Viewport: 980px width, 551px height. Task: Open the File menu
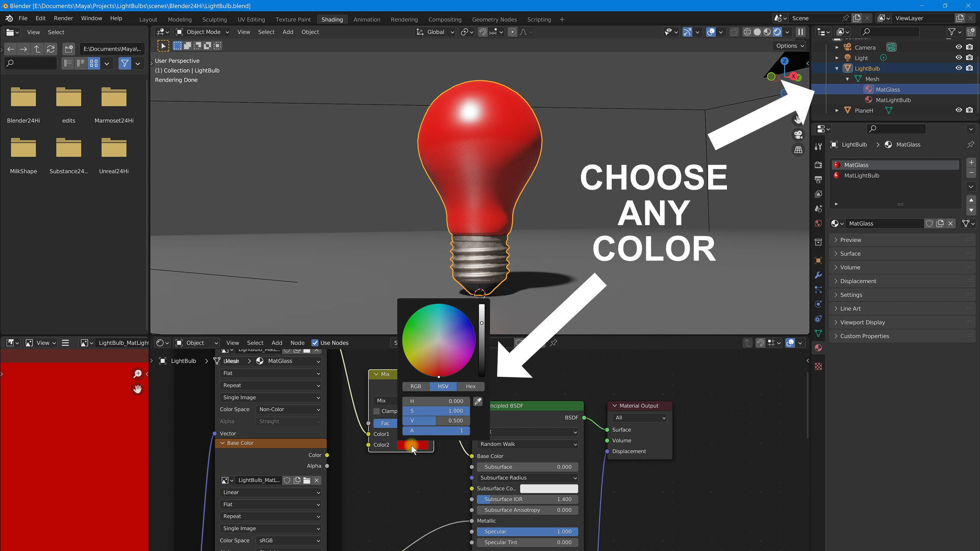coord(23,18)
